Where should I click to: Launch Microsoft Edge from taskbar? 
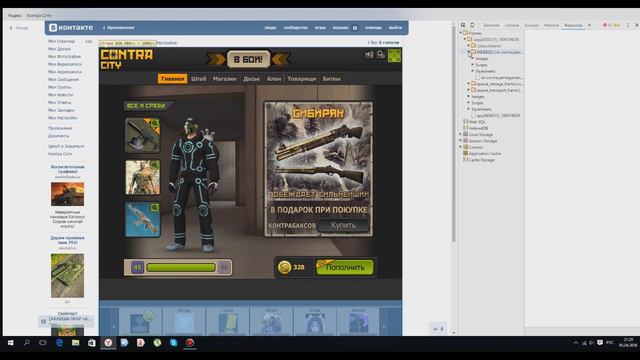[x=59, y=343]
